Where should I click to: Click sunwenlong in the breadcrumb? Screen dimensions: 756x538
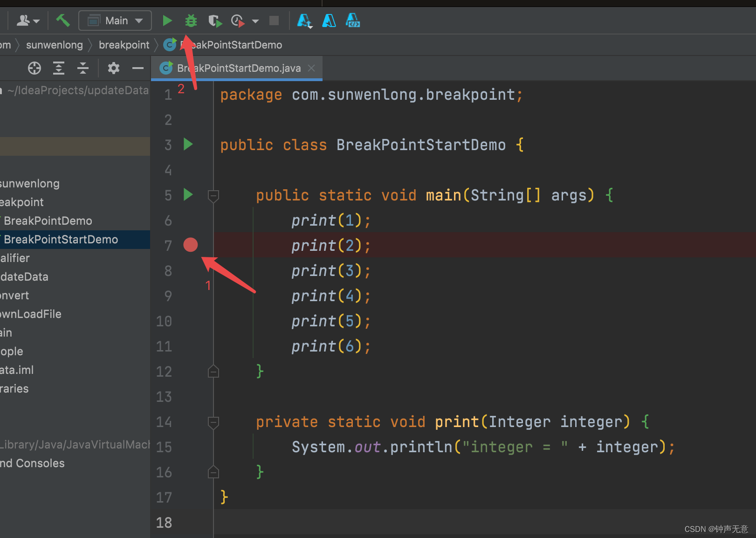[55, 45]
